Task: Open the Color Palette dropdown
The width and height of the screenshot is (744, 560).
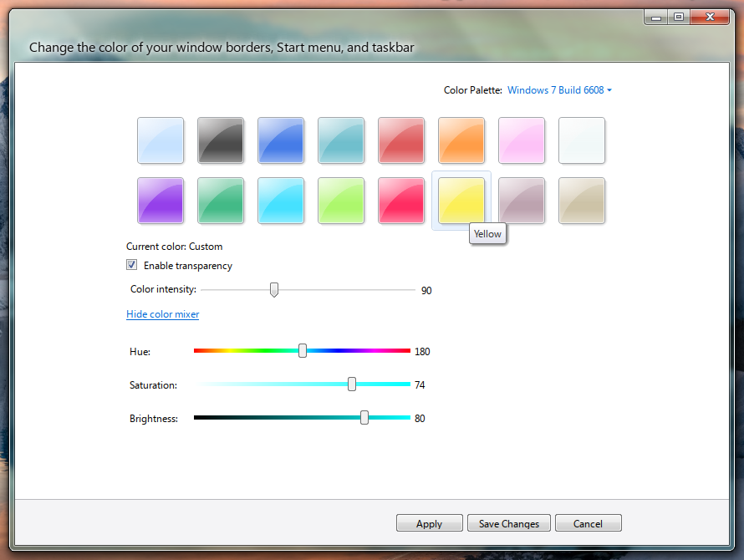Action: (559, 90)
